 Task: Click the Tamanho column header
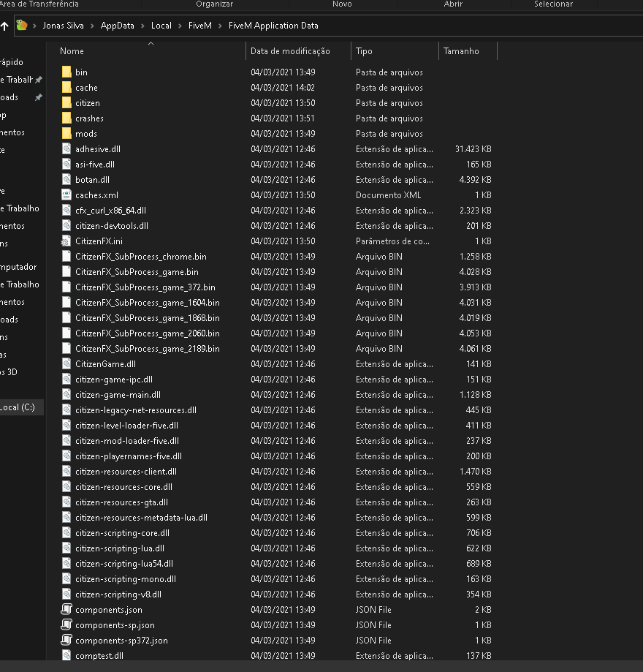coord(461,51)
